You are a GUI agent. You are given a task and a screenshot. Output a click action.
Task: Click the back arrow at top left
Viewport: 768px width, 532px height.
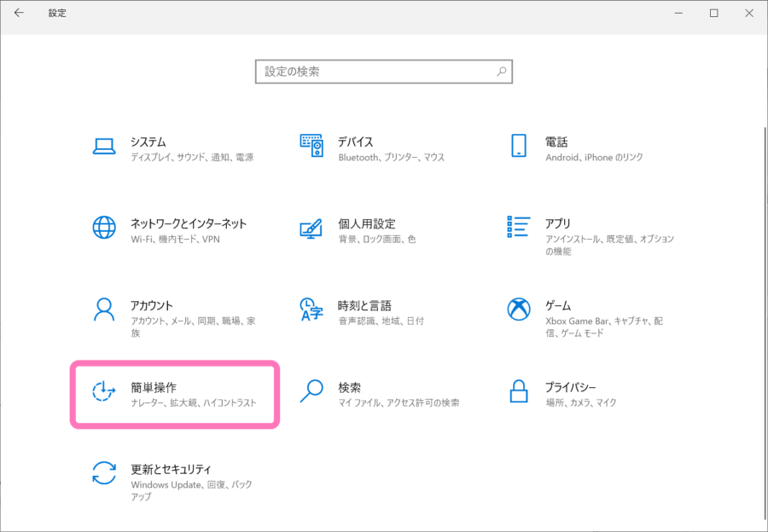tap(17, 13)
